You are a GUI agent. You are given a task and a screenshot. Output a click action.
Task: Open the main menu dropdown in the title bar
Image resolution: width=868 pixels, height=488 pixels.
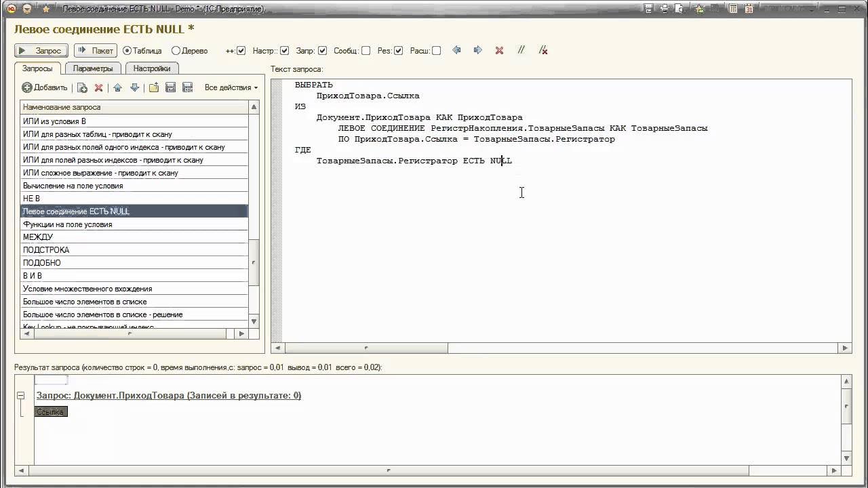click(27, 9)
